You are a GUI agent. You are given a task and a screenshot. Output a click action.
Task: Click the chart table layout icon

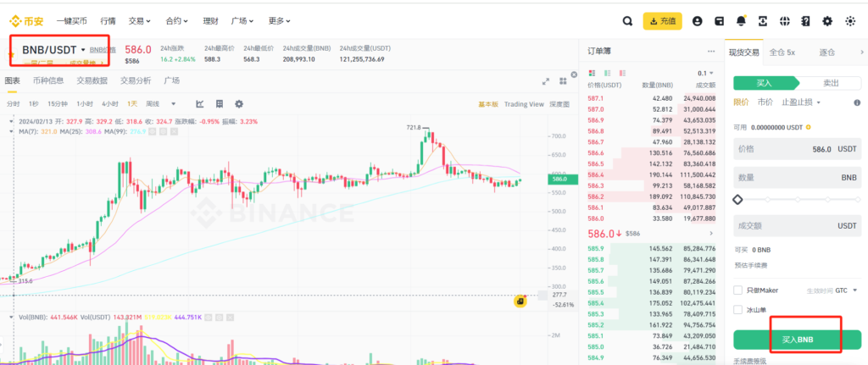[x=220, y=104]
